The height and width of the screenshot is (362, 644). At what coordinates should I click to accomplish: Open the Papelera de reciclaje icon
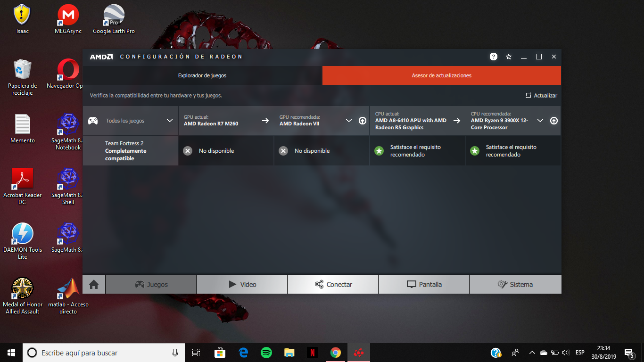coord(22,77)
